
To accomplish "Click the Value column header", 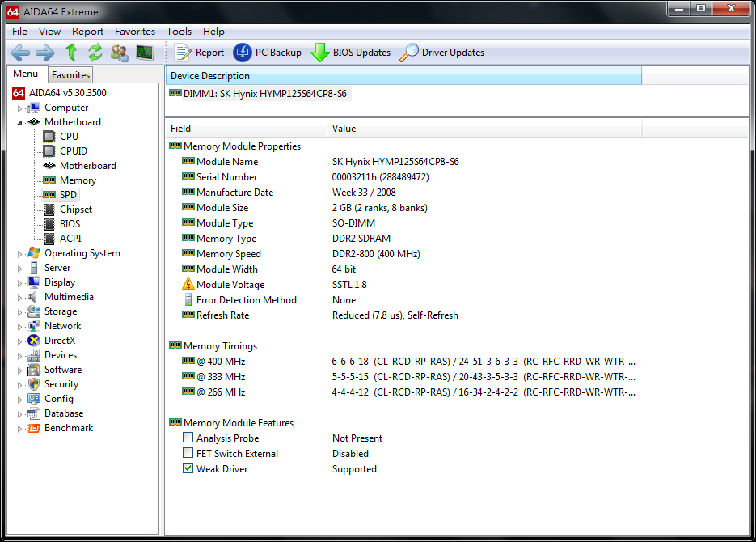I will [x=484, y=129].
